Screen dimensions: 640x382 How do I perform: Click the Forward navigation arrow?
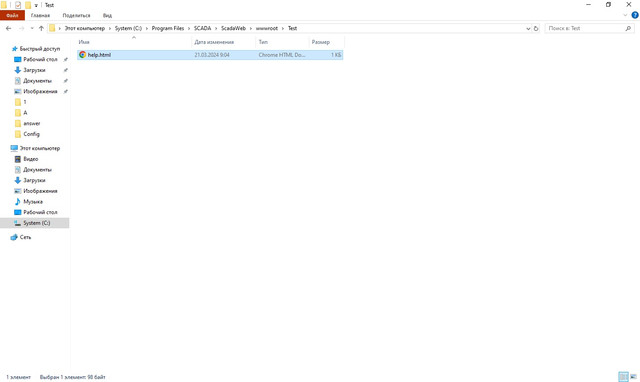21,29
